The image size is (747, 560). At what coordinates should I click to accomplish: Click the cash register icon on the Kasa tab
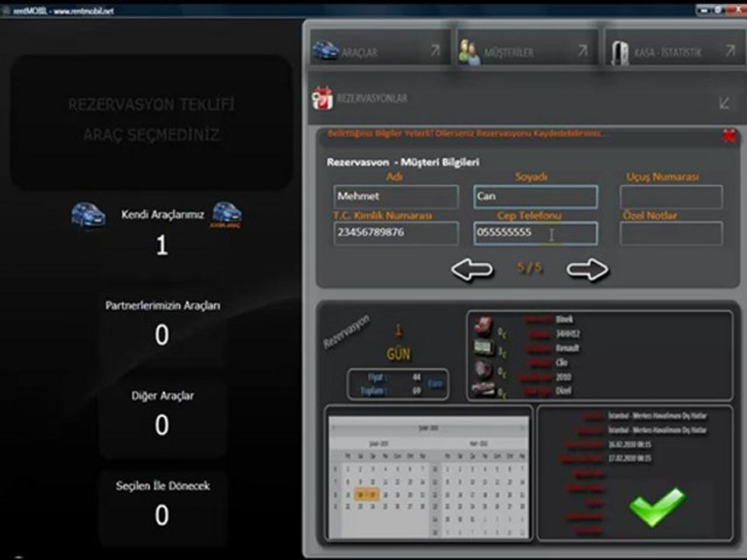619,52
